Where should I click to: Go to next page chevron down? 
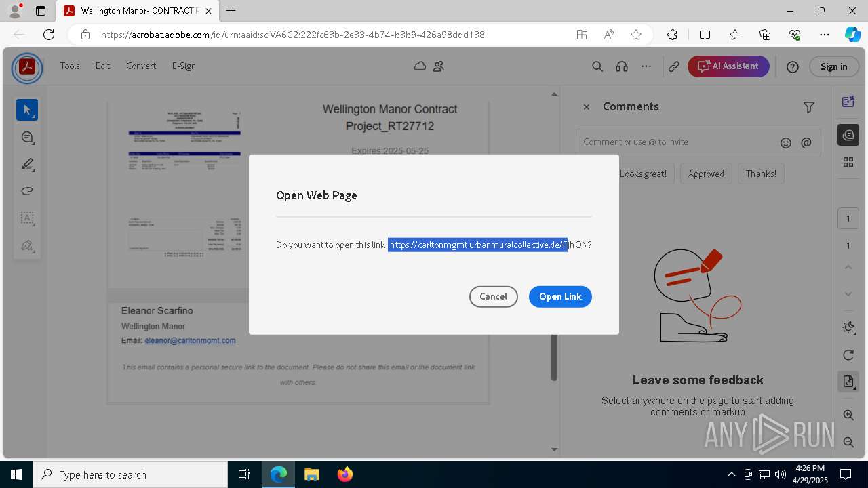point(848,294)
